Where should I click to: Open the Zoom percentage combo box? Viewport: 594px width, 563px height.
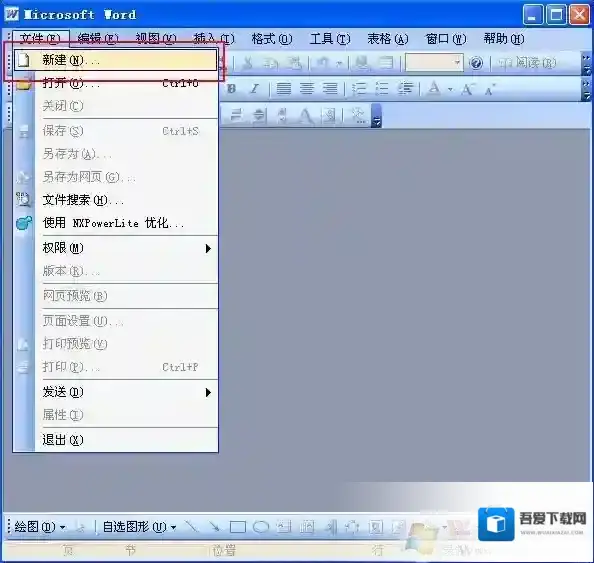pos(434,63)
